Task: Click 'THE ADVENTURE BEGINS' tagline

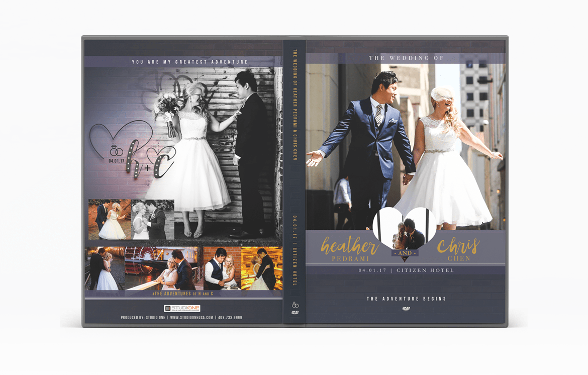Action: pyautogui.click(x=406, y=299)
